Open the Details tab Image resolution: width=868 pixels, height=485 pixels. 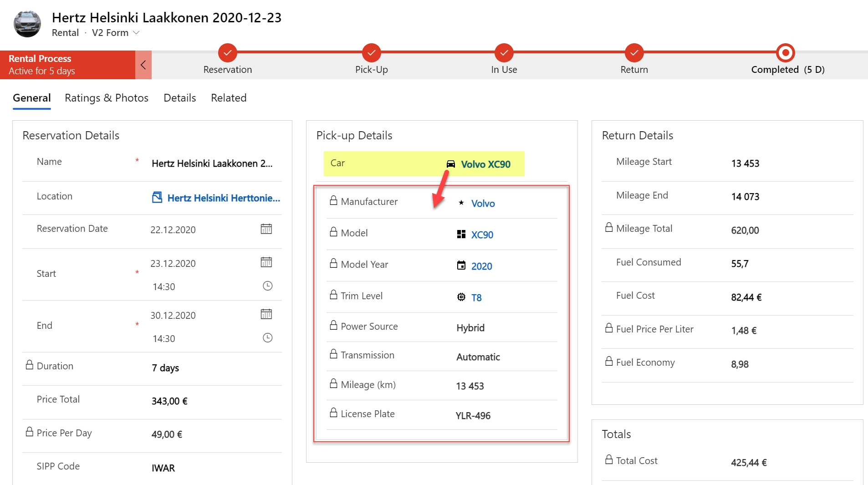point(180,98)
